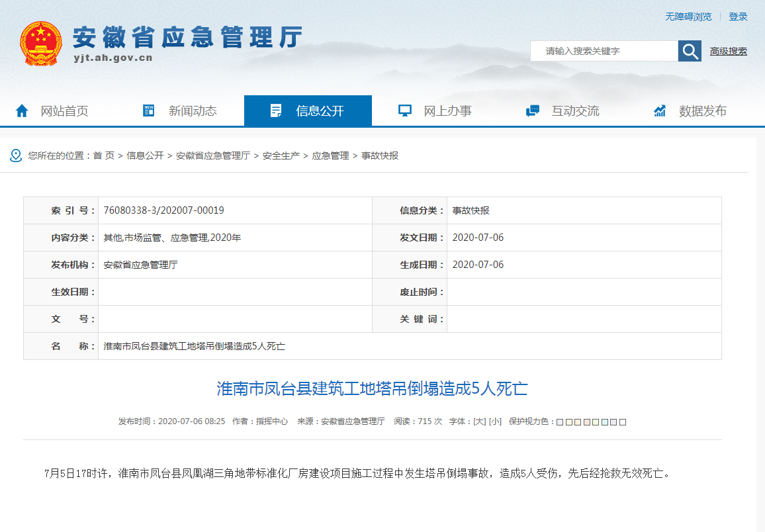Click the [大] font size button
The image size is (765, 532).
480,421
